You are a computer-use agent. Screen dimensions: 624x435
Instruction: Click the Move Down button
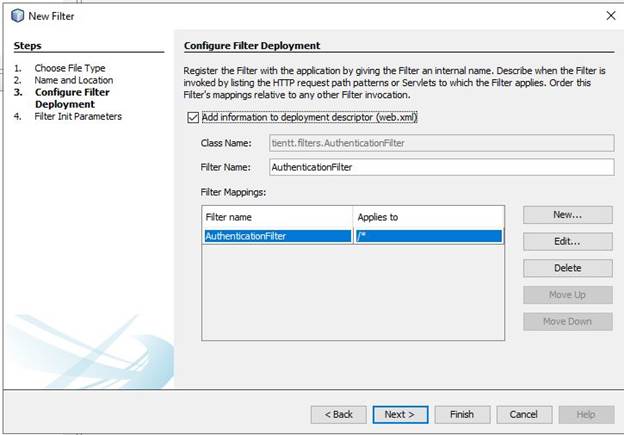point(567,322)
